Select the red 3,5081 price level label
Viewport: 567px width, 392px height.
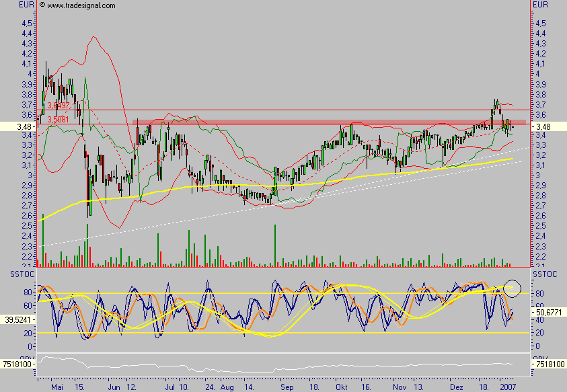tap(59, 120)
